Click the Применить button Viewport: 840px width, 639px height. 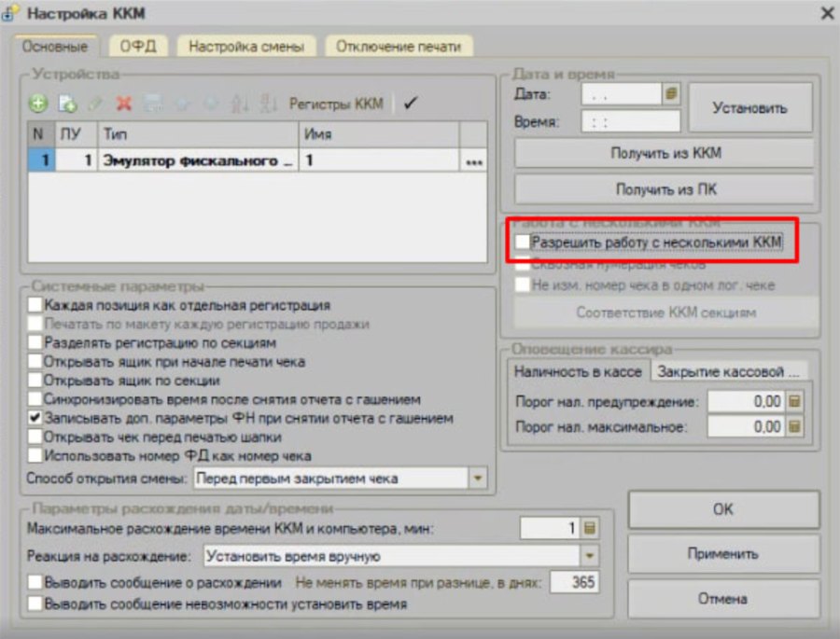[723, 554]
